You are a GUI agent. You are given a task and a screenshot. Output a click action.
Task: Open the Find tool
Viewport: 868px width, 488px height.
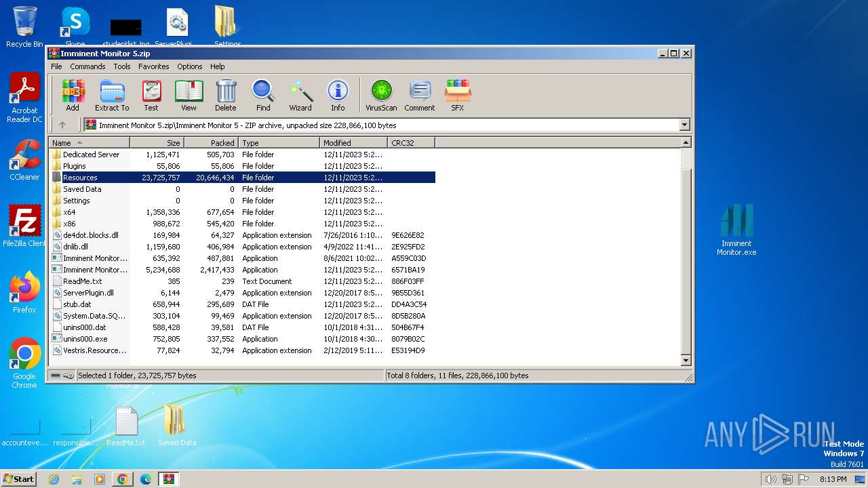263,95
